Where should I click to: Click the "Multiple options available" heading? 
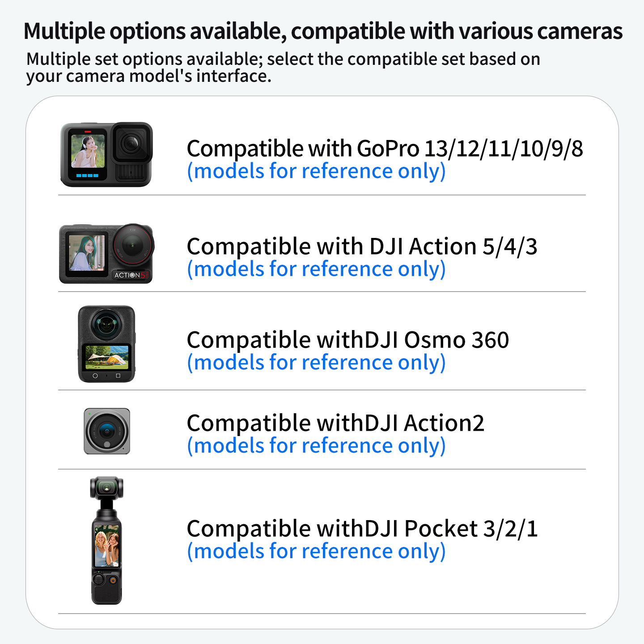click(x=322, y=31)
